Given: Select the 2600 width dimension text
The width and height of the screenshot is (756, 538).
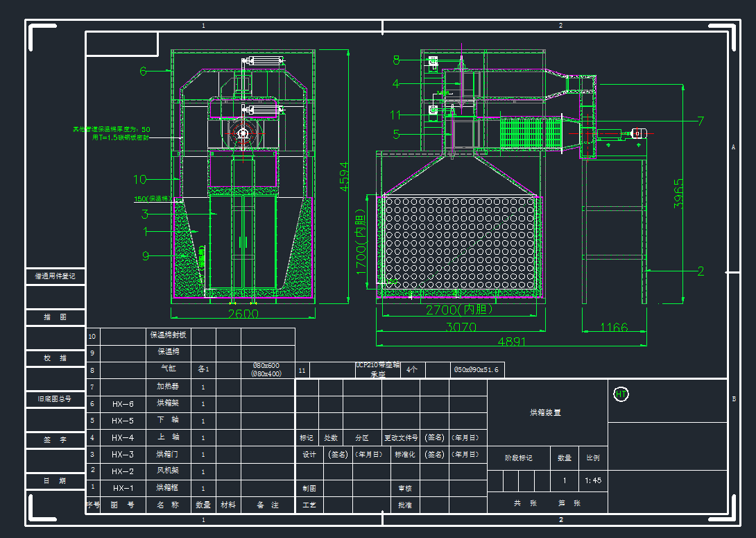Looking at the screenshot, I should pos(243,314).
